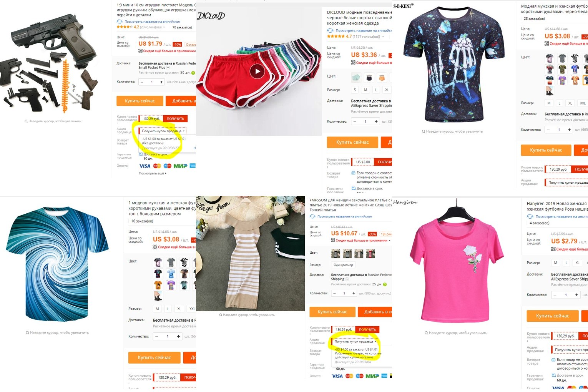Click the VISA icon under toy gun listing
This screenshot has width=588, height=392.
[x=145, y=166]
